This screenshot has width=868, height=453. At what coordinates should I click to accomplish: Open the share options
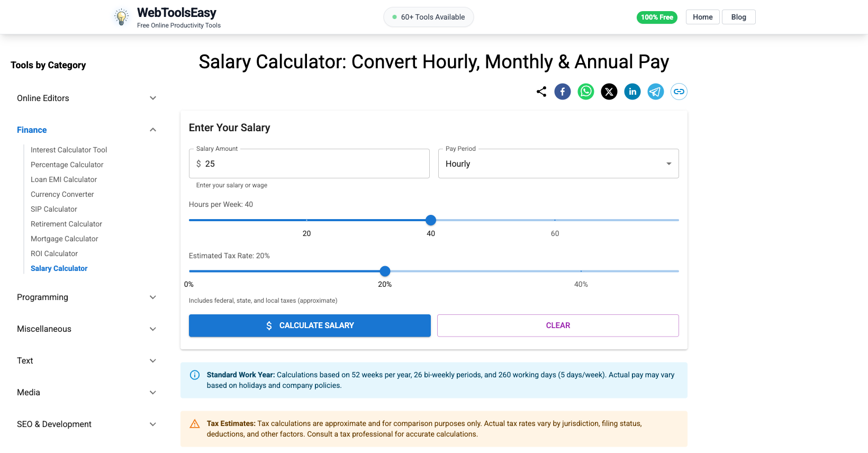[x=541, y=92]
